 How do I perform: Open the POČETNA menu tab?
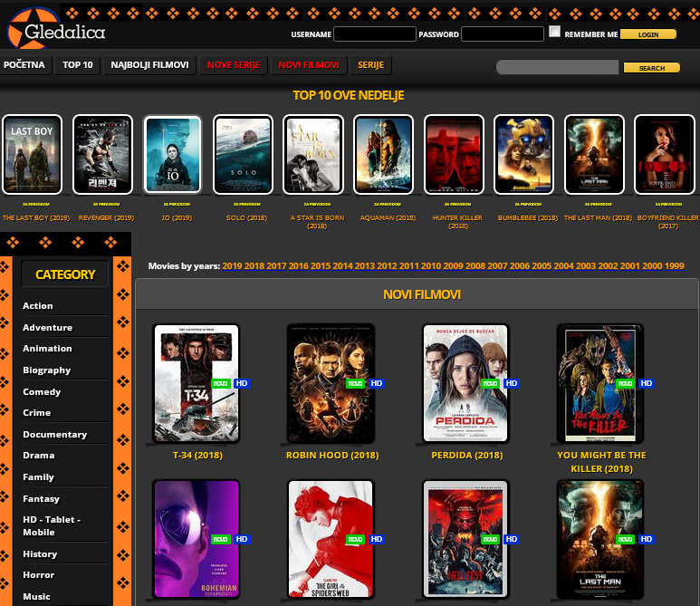(x=24, y=64)
